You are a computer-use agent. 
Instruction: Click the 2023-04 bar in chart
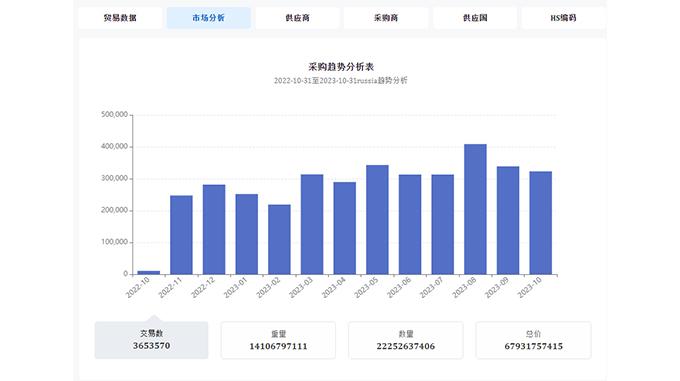[x=345, y=228]
